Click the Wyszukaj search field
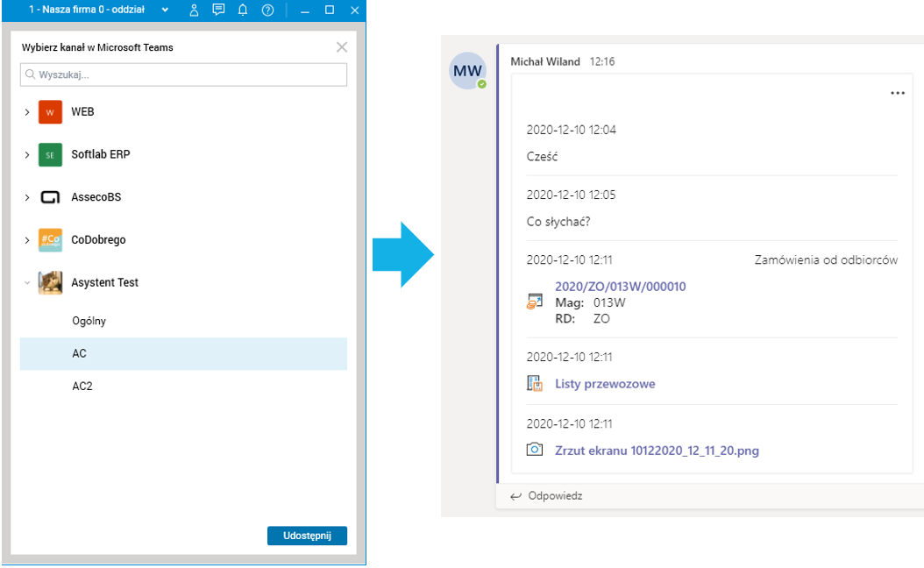This screenshot has height=568, width=924. pyautogui.click(x=183, y=75)
